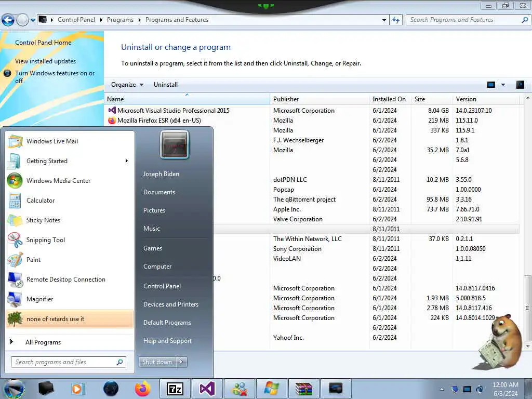Click the Getting Started icon

[14, 161]
